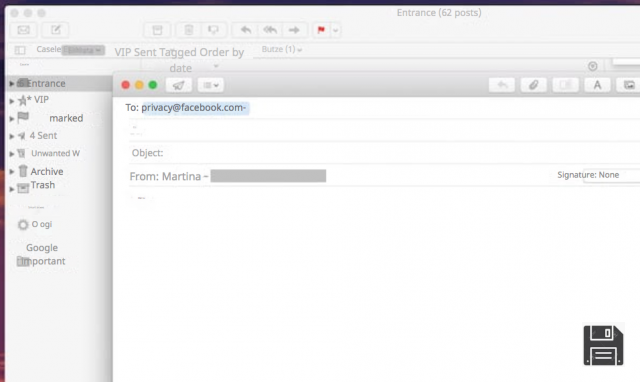The image size is (640, 382).
Task: Expand the marked mailbox triangle
Action: (x=11, y=118)
